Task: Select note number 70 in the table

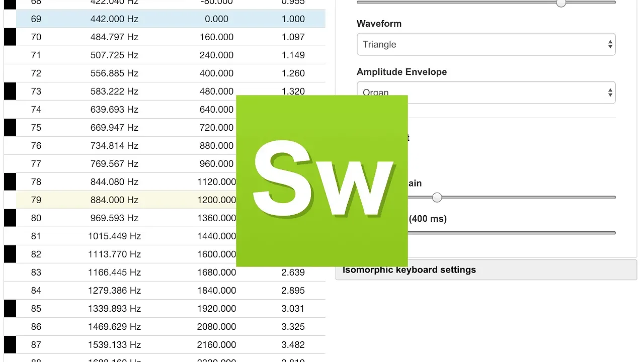Action: coord(36,37)
